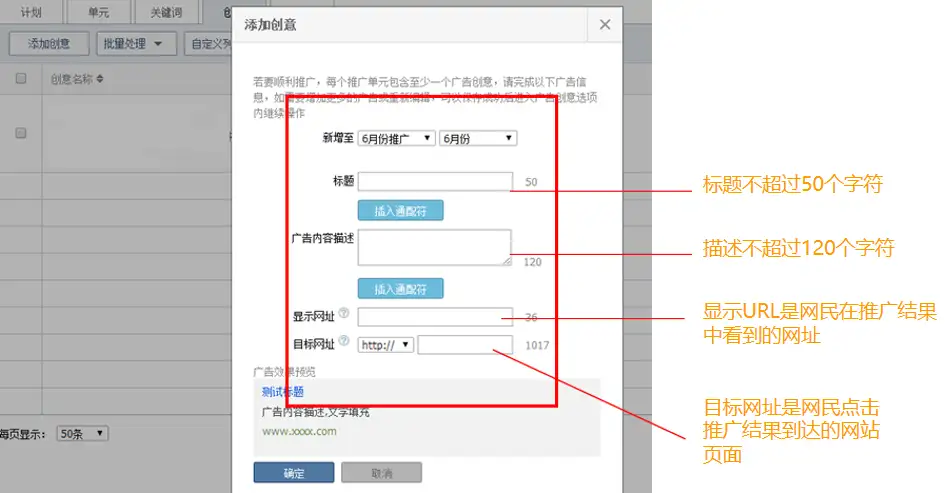Click www.xxxx.com preview URL text

click(x=299, y=432)
